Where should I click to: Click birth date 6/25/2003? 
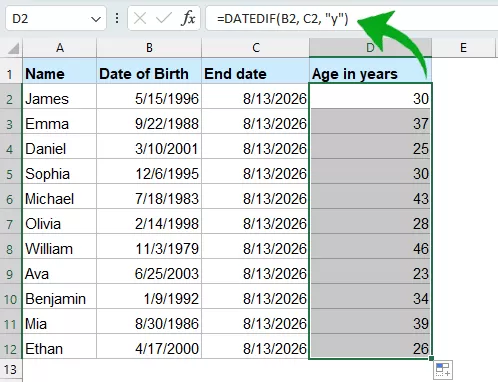[x=149, y=271]
